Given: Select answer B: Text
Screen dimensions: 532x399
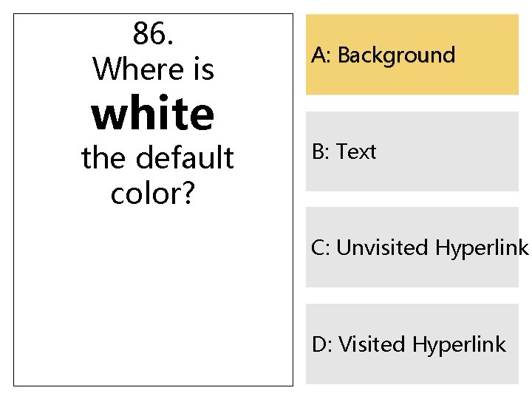Looking at the screenshot, I should [412, 151].
